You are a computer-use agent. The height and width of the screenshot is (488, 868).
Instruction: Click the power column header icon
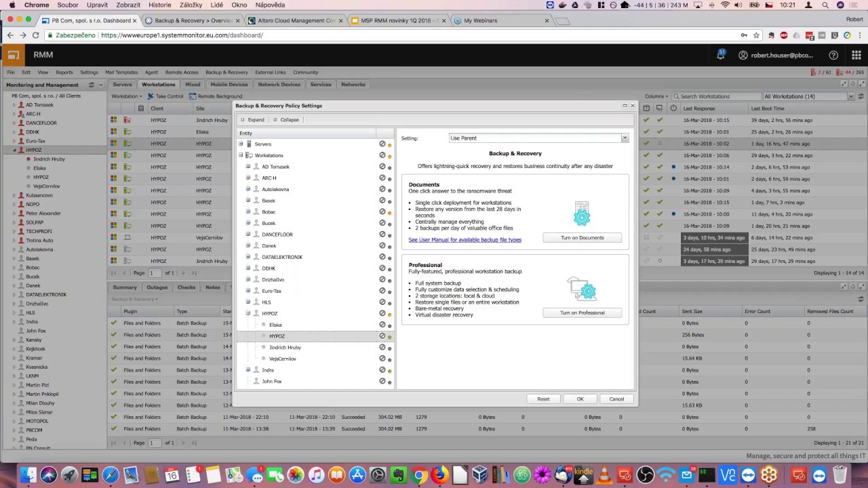pos(673,108)
